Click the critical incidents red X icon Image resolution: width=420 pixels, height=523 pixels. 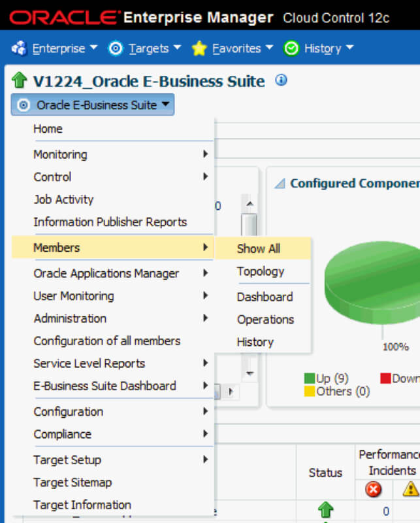tap(374, 490)
